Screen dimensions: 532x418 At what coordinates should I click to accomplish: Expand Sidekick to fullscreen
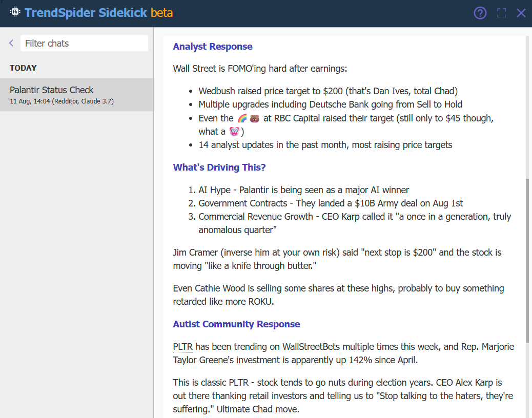tap(501, 13)
